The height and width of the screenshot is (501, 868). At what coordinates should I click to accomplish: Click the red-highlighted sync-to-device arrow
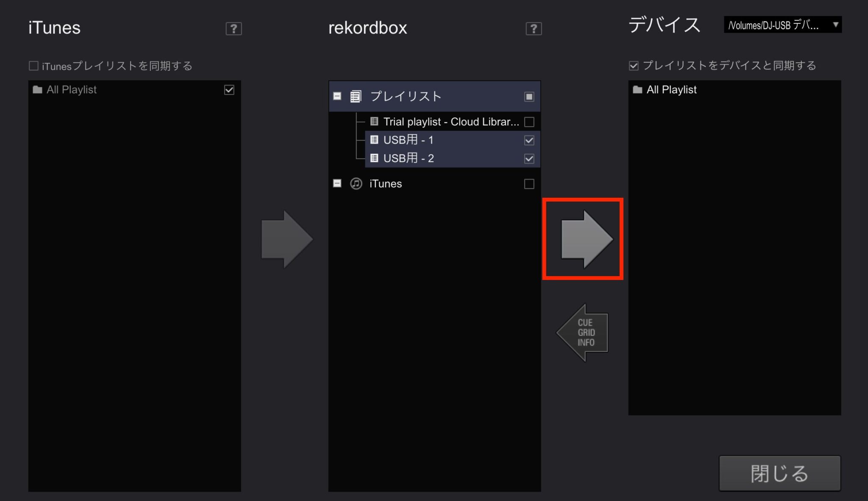(x=584, y=238)
